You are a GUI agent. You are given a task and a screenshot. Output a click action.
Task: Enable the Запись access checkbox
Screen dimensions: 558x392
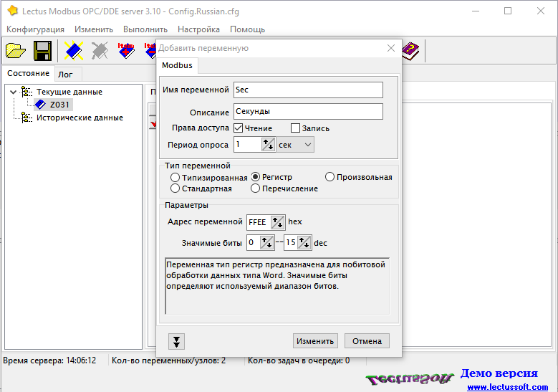[295, 128]
